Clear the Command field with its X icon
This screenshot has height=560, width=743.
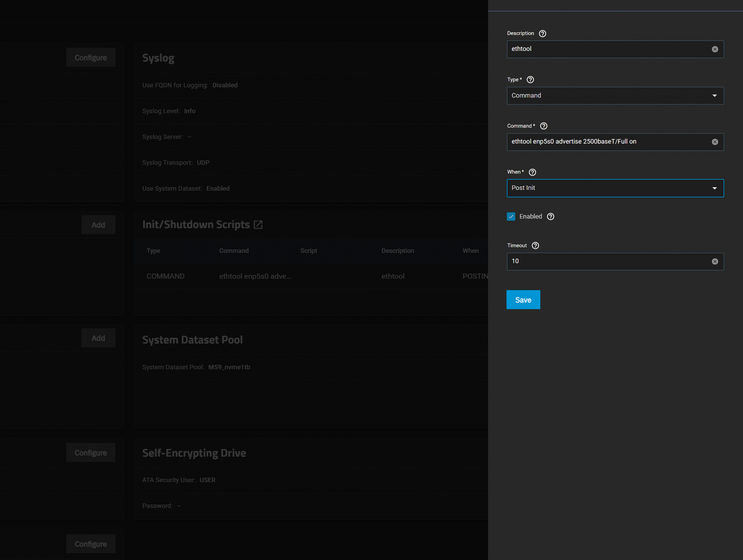tap(715, 142)
